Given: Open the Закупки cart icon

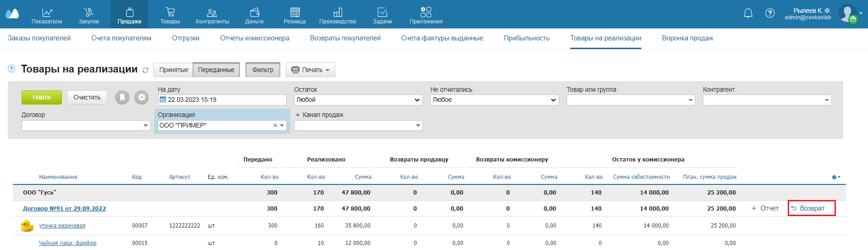Looking at the screenshot, I should [89, 12].
